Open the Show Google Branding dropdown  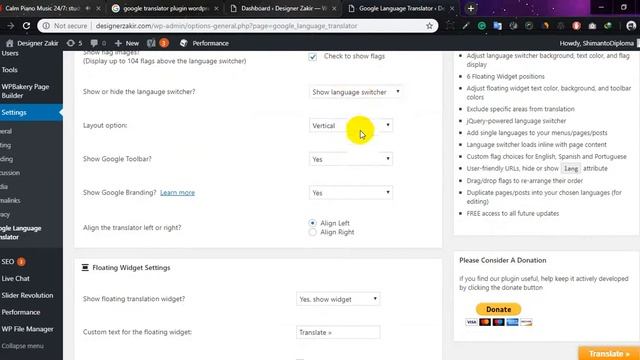click(x=351, y=193)
